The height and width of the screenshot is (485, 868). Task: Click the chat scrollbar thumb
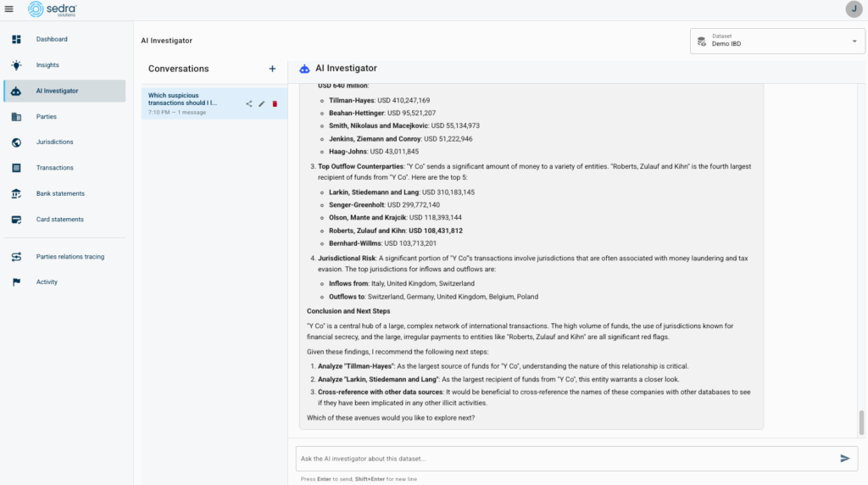(x=862, y=421)
